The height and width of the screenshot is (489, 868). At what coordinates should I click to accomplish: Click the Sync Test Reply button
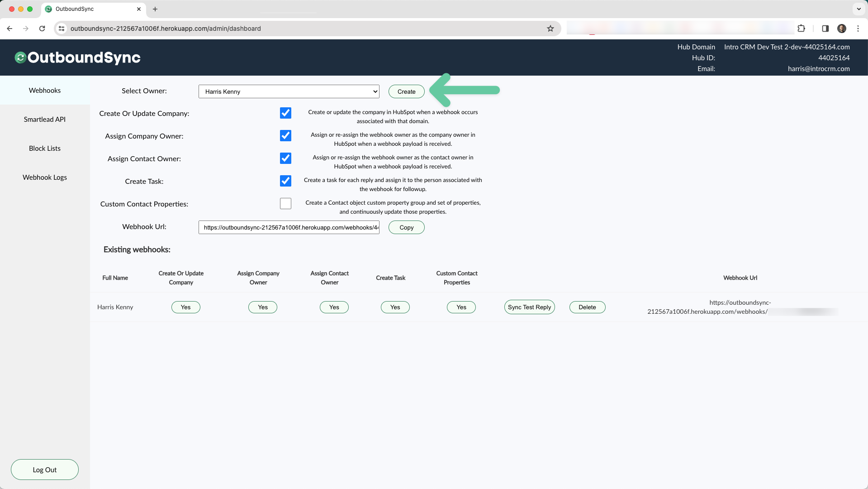[x=530, y=307]
